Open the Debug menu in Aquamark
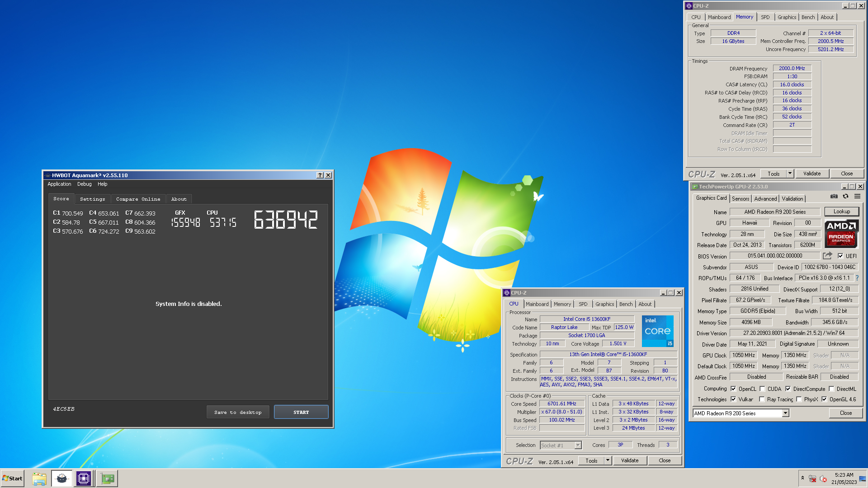Image resolution: width=868 pixels, height=488 pixels. click(84, 184)
